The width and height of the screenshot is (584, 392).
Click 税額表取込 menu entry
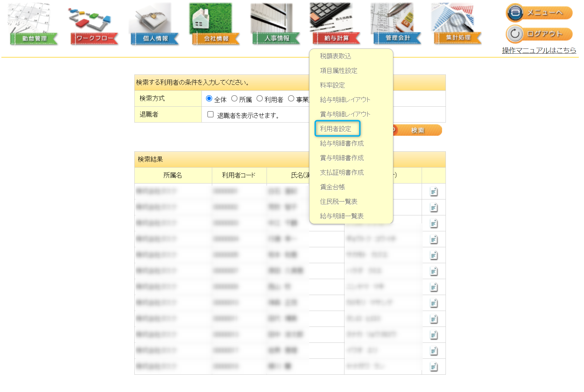coord(335,56)
